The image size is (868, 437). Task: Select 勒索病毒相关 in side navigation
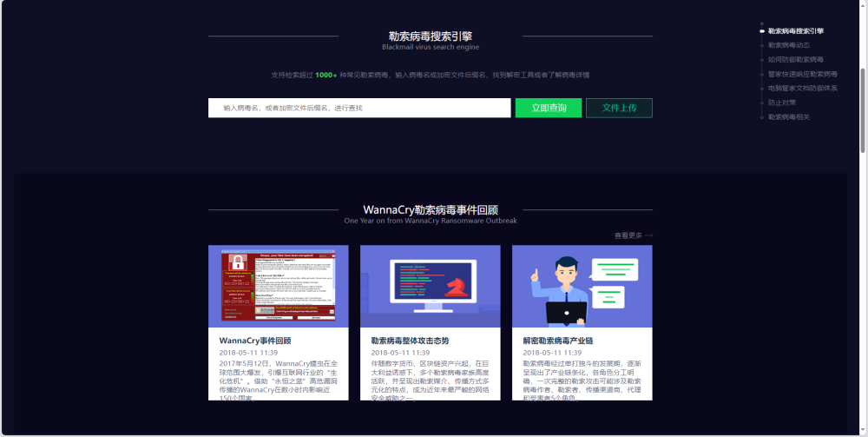point(789,117)
